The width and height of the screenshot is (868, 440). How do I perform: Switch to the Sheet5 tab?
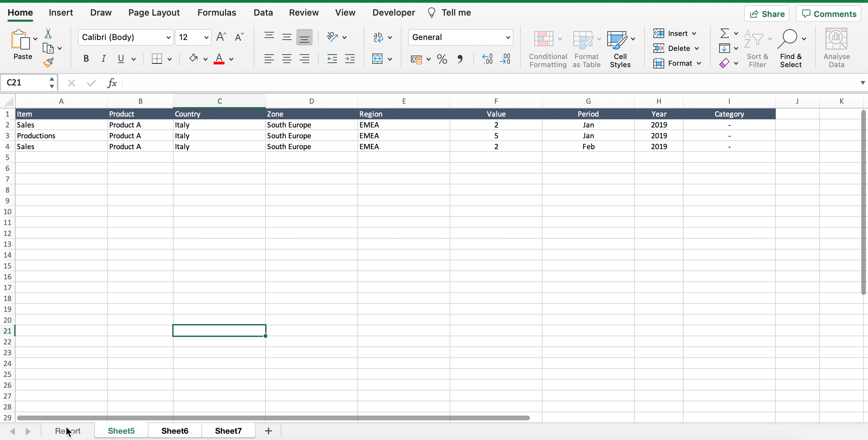(121, 431)
